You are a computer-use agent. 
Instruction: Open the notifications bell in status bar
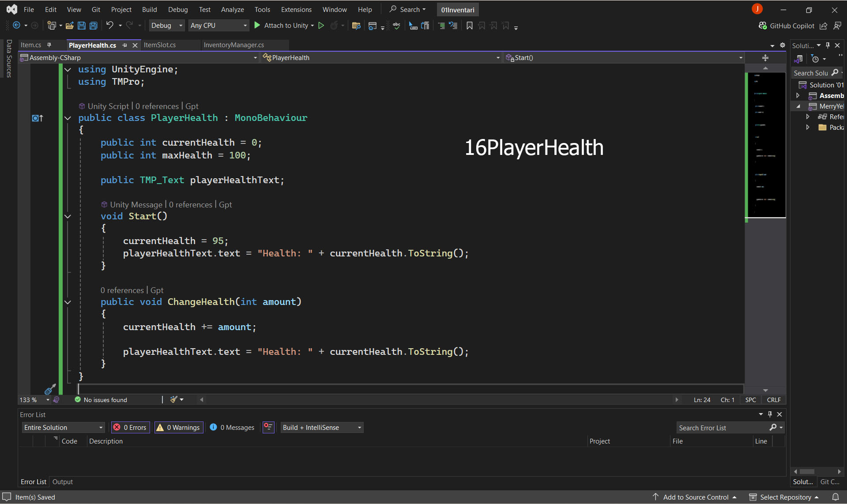(836, 497)
